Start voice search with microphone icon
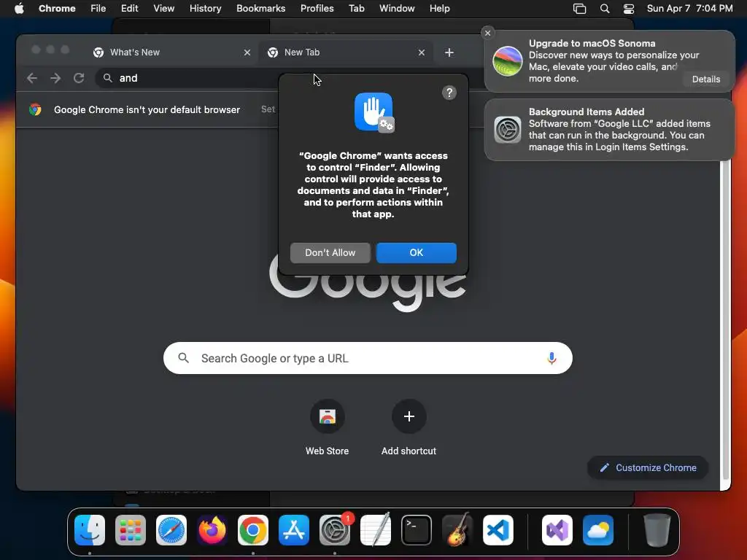This screenshot has width=747, height=560. pos(551,358)
